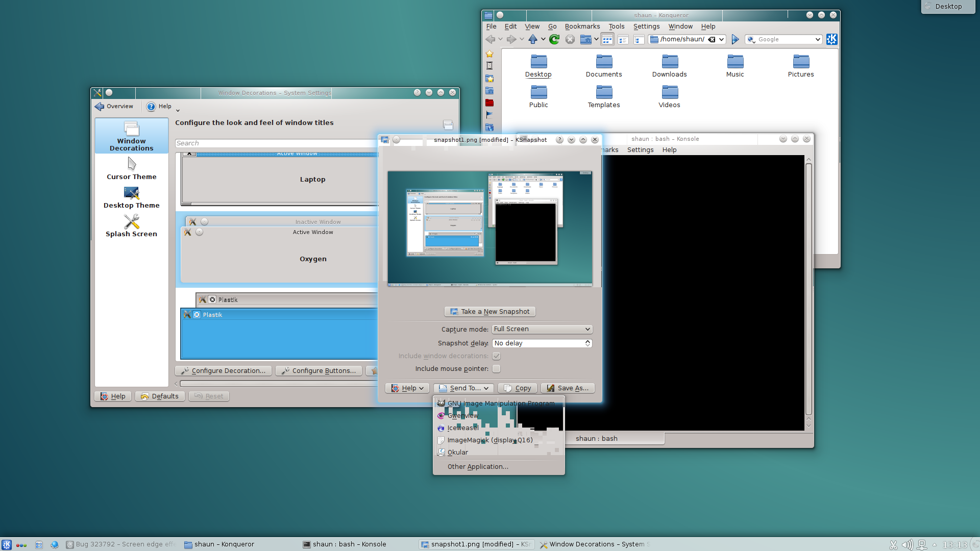This screenshot has height=551, width=980.
Task: Expand the Konqueror back history arrow
Action: tap(500, 39)
